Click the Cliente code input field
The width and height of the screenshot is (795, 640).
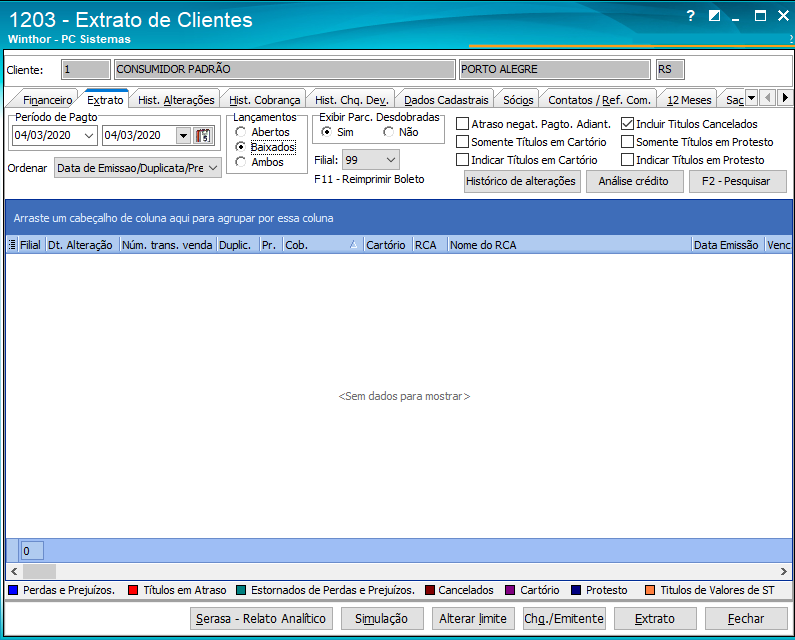(86, 69)
